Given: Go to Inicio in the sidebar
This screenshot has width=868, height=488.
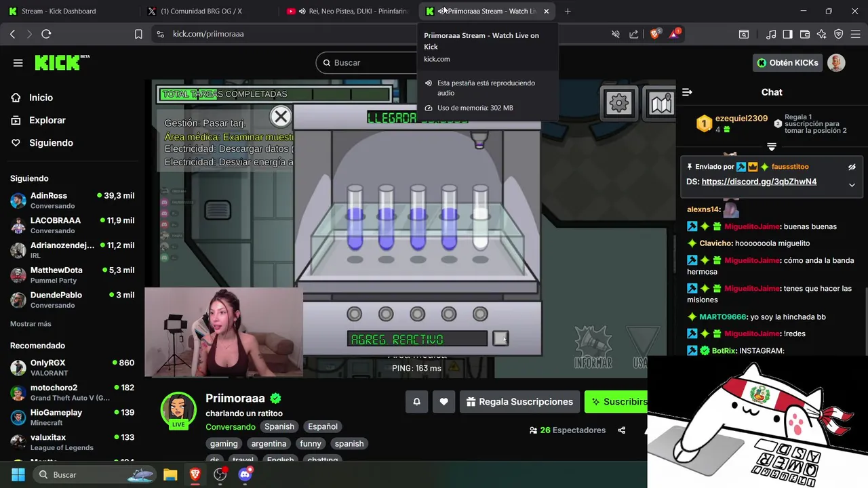Looking at the screenshot, I should click(41, 98).
